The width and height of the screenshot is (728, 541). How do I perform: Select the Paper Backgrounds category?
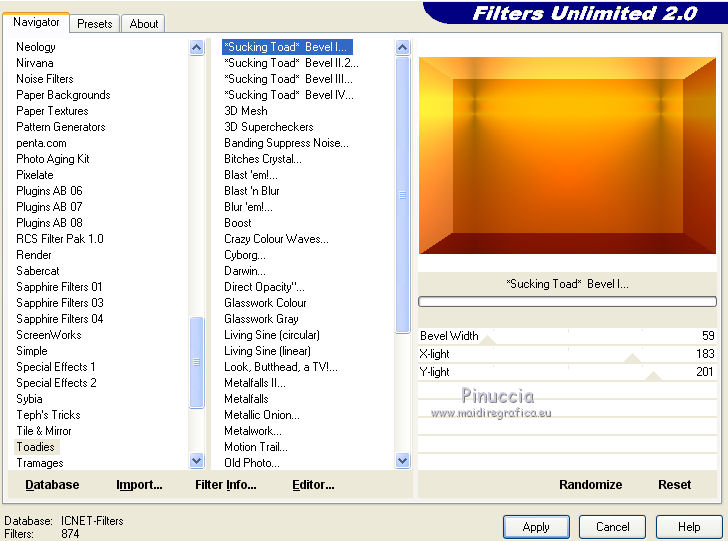pyautogui.click(x=63, y=95)
